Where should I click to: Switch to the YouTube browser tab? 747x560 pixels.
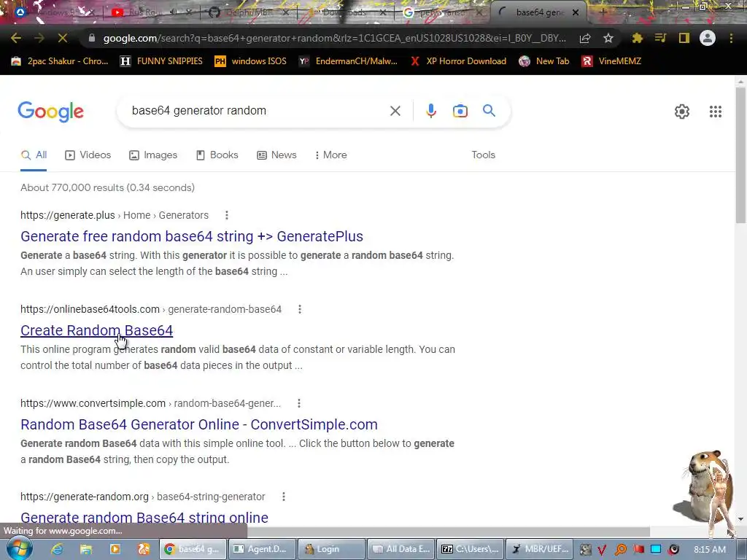(151, 12)
